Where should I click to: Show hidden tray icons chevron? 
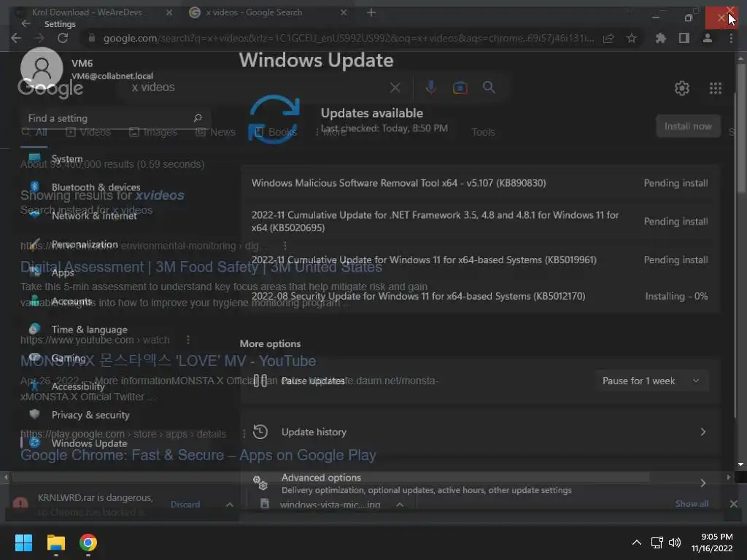coord(636,542)
